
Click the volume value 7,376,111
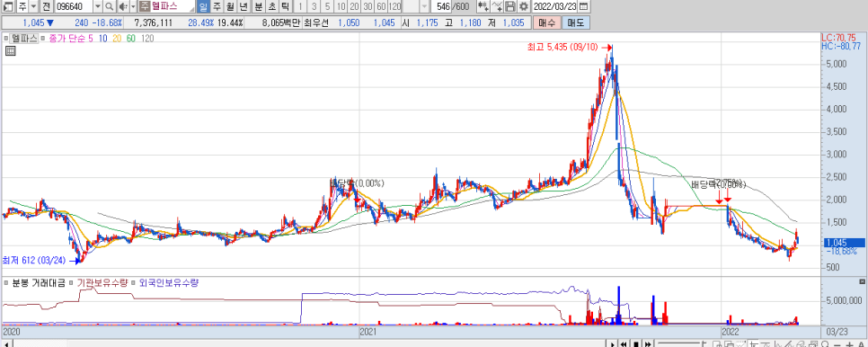tap(154, 22)
